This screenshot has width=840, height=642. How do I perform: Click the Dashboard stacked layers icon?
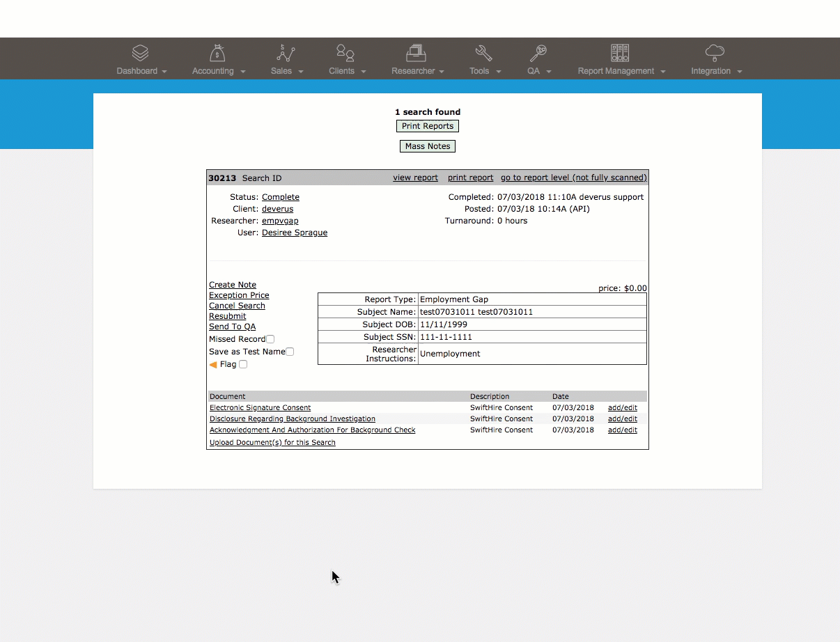click(x=141, y=53)
